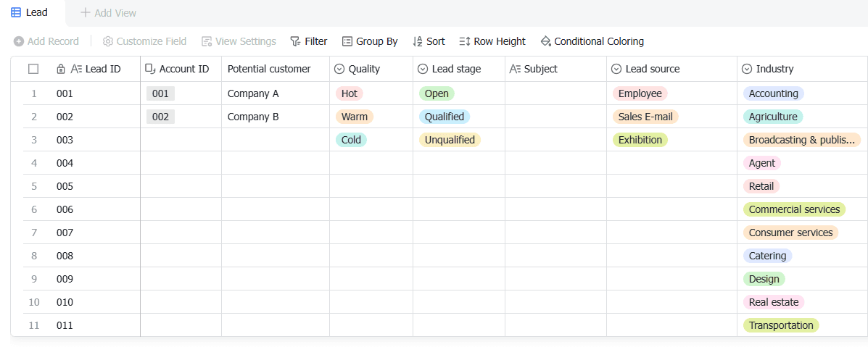Toggle the select-all checkbox in header
The height and width of the screenshot is (347, 868).
[x=33, y=69]
